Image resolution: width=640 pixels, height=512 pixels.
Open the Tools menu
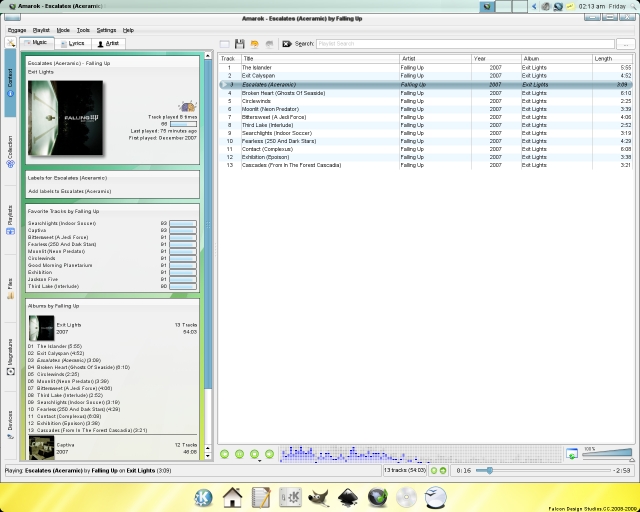click(83, 30)
